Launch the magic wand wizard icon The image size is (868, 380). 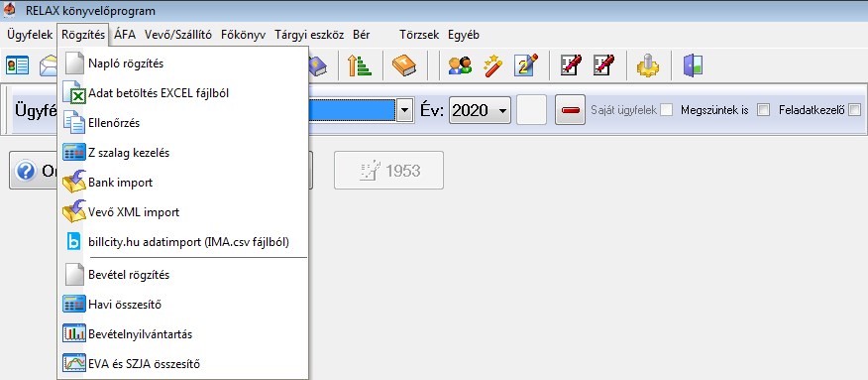(492, 65)
